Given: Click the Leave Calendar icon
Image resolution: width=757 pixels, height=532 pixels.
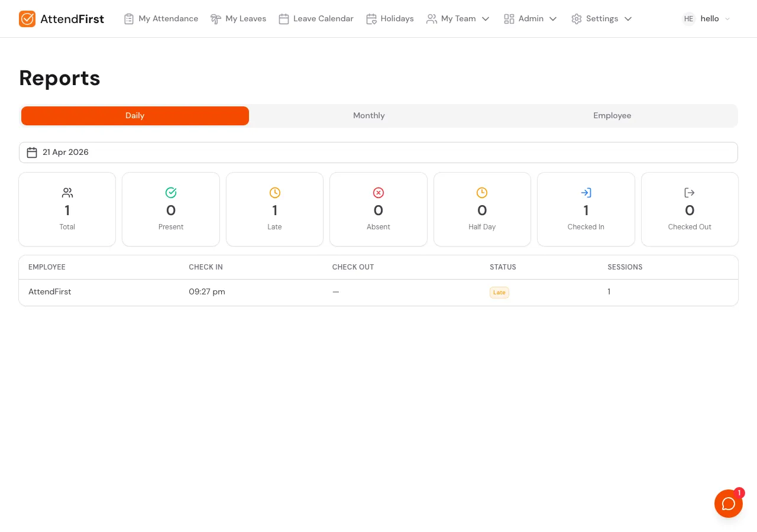Looking at the screenshot, I should click(284, 18).
